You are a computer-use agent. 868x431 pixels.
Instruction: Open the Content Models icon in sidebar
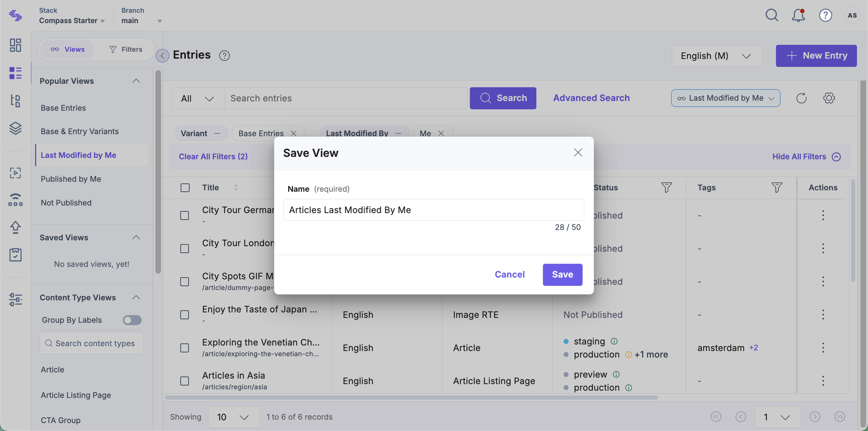click(x=16, y=101)
